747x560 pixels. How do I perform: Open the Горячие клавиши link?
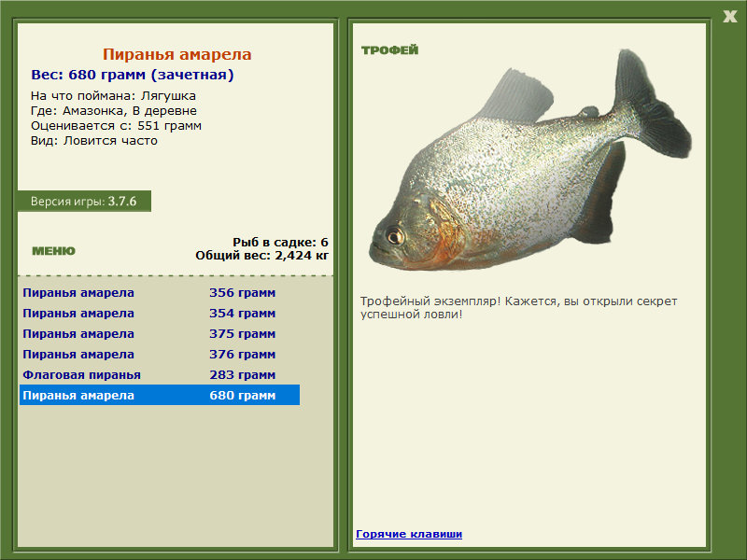[409, 534]
